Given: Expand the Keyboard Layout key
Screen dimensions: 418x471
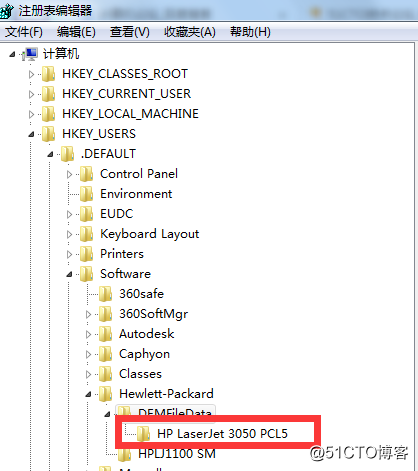Looking at the screenshot, I should (69, 234).
